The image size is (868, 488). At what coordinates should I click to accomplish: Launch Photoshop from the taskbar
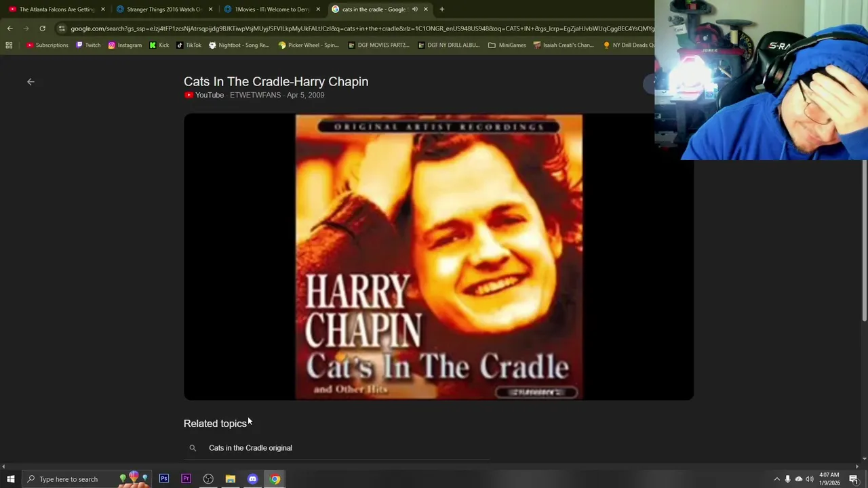163,479
